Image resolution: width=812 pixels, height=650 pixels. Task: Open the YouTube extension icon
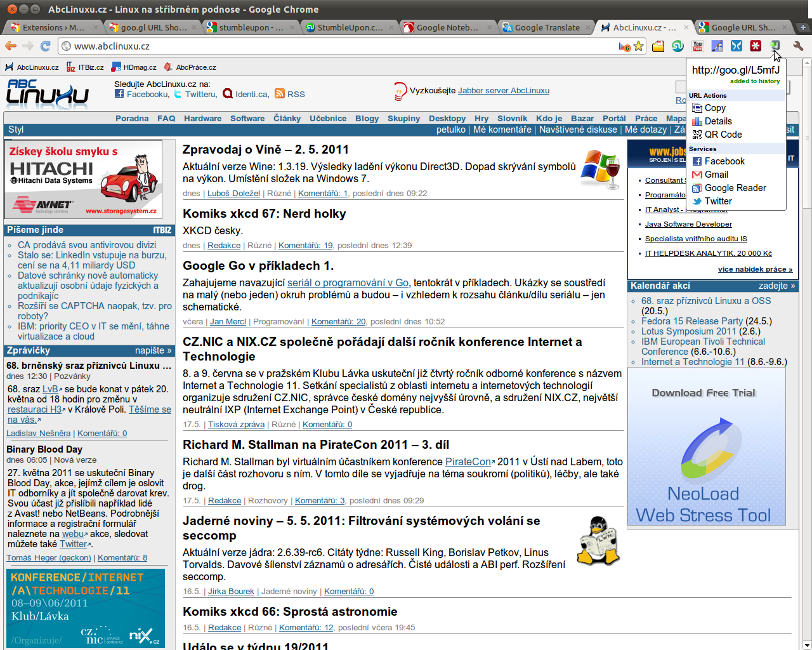pos(698,46)
